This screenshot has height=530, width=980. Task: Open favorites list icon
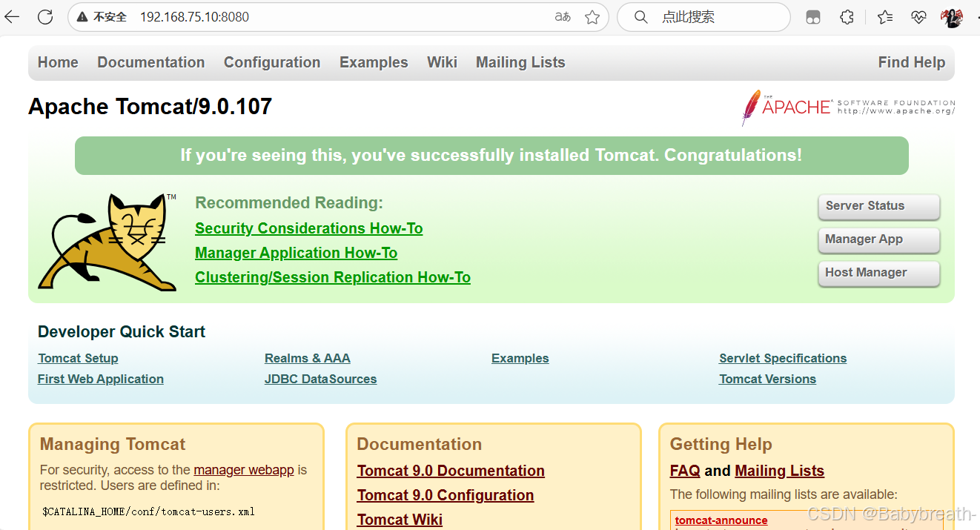(885, 17)
